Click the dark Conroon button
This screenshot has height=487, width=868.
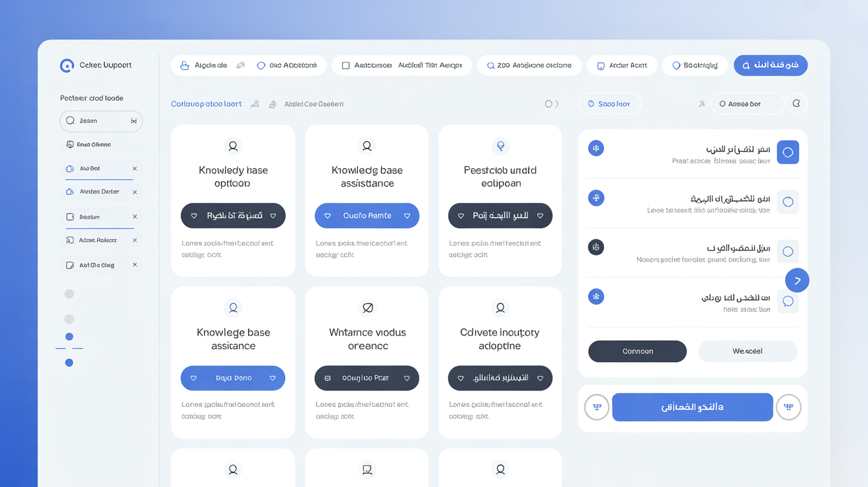pyautogui.click(x=637, y=351)
